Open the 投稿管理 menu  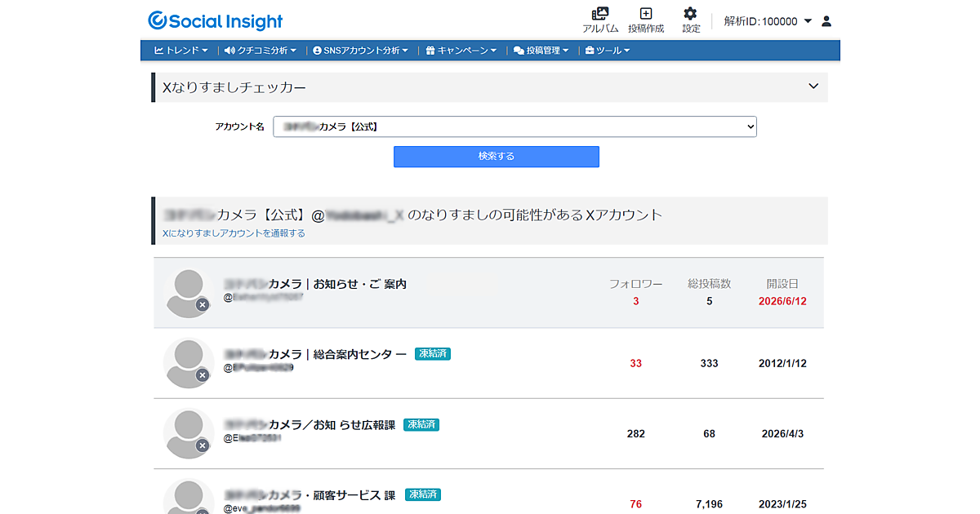pyautogui.click(x=541, y=51)
